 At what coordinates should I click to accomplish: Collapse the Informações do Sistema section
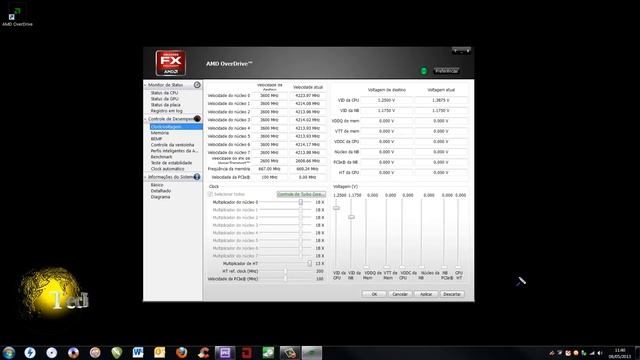[146, 177]
